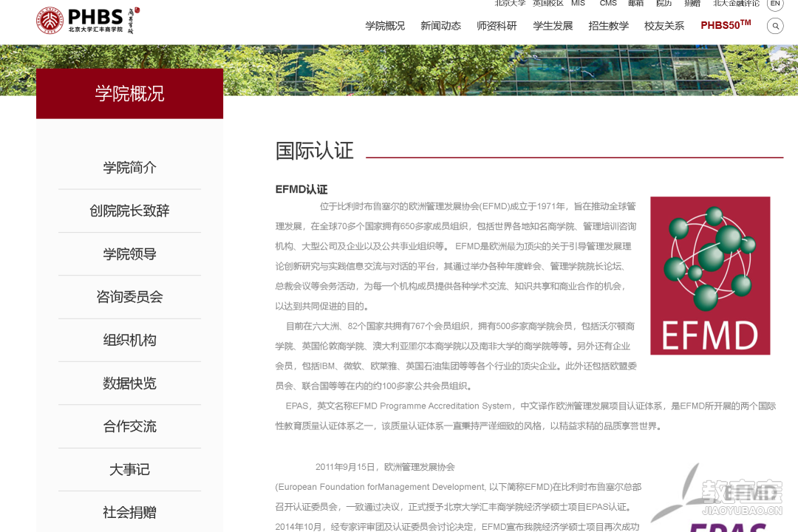
Task: Open the CMS top utility link
Action: 608,3
